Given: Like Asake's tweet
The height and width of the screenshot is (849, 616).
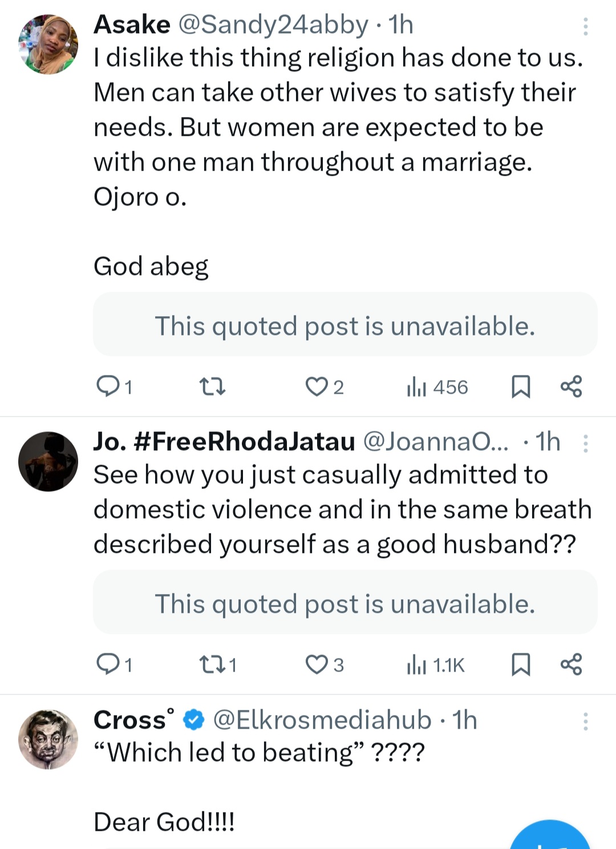Looking at the screenshot, I should pos(315,387).
